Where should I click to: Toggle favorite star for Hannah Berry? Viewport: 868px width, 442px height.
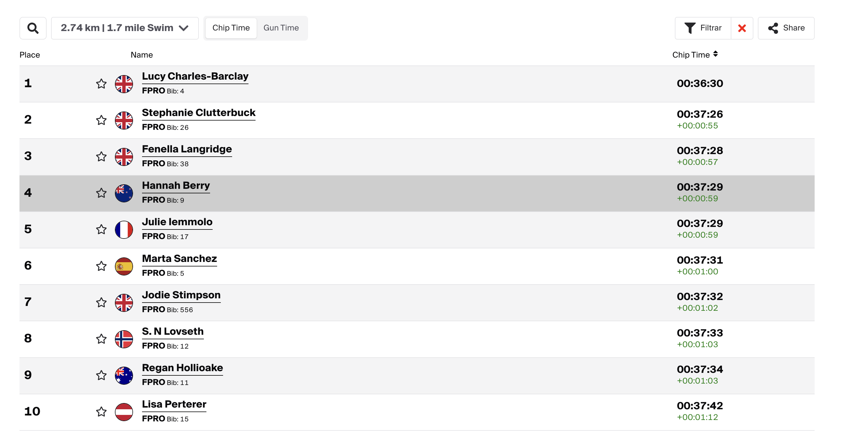(101, 193)
